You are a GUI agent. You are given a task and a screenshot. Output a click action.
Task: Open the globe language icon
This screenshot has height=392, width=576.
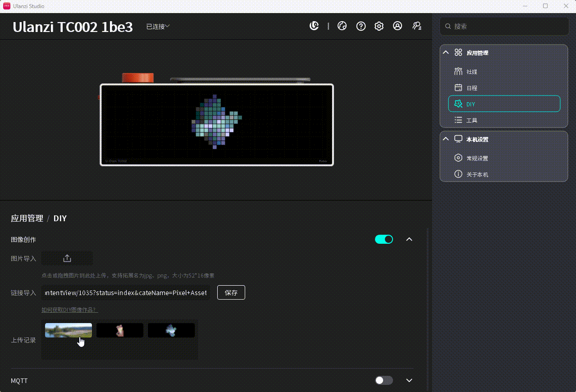coord(342,26)
